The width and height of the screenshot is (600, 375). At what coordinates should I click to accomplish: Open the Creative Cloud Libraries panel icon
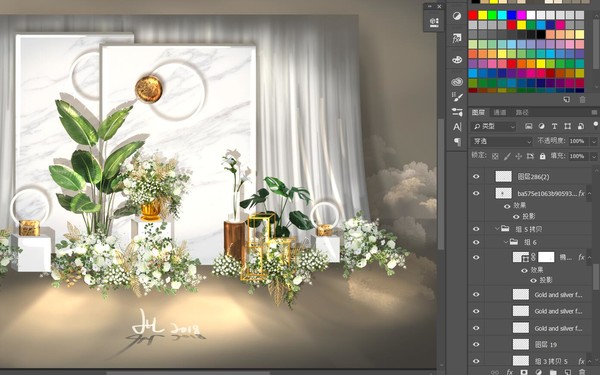pyautogui.click(x=457, y=82)
